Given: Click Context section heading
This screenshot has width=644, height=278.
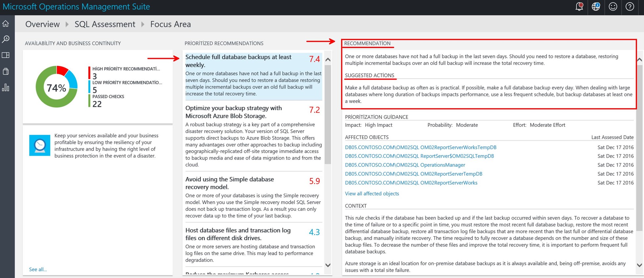Looking at the screenshot, I should click(356, 206).
